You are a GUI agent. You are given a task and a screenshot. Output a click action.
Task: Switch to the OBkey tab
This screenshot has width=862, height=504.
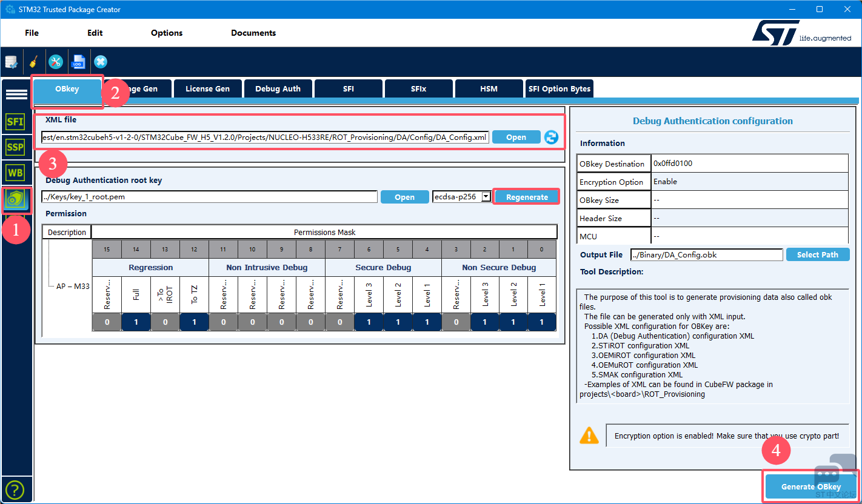[x=67, y=89]
